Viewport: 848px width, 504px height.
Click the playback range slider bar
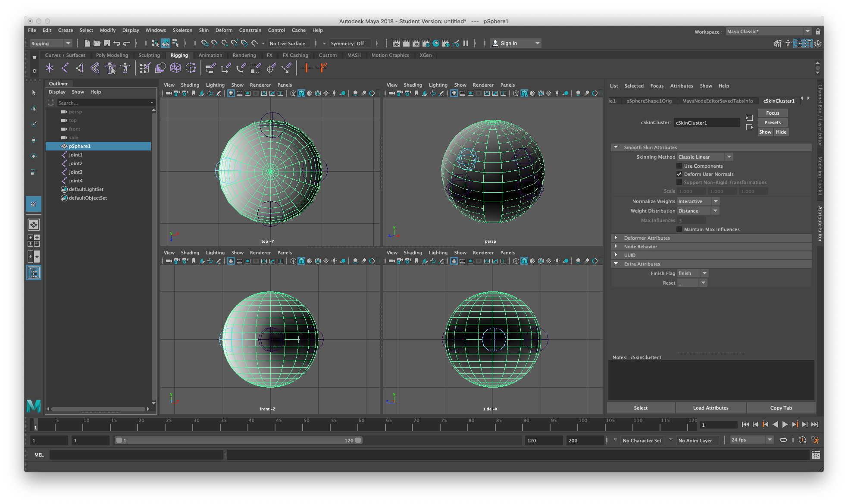[x=239, y=440]
